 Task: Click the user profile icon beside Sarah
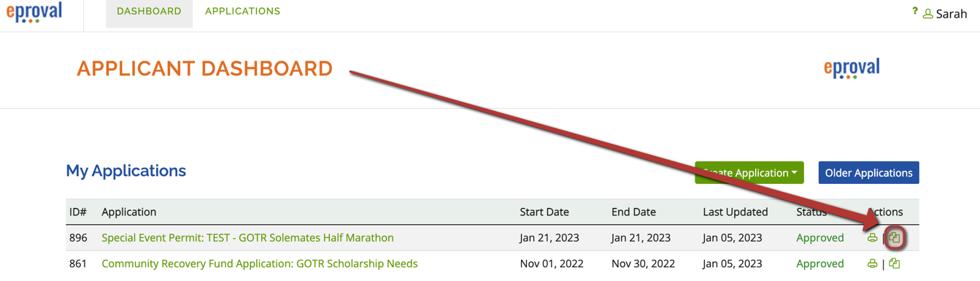coord(927,14)
